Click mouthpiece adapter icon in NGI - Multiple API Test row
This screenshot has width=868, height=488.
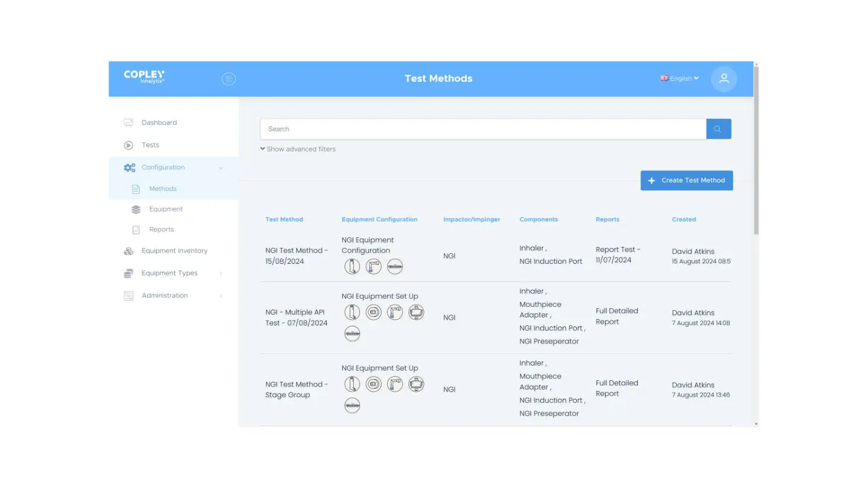[374, 312]
